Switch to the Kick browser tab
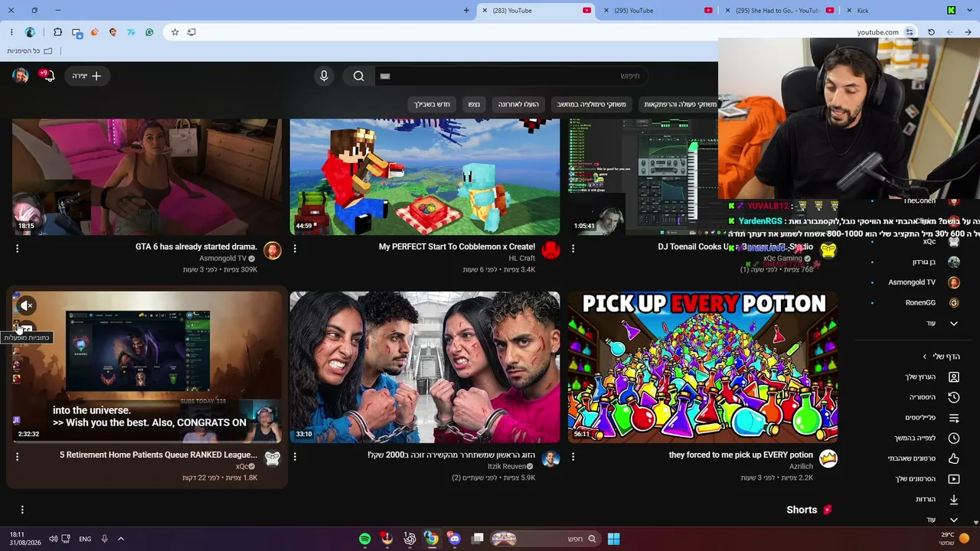The width and height of the screenshot is (980, 551). (x=900, y=11)
